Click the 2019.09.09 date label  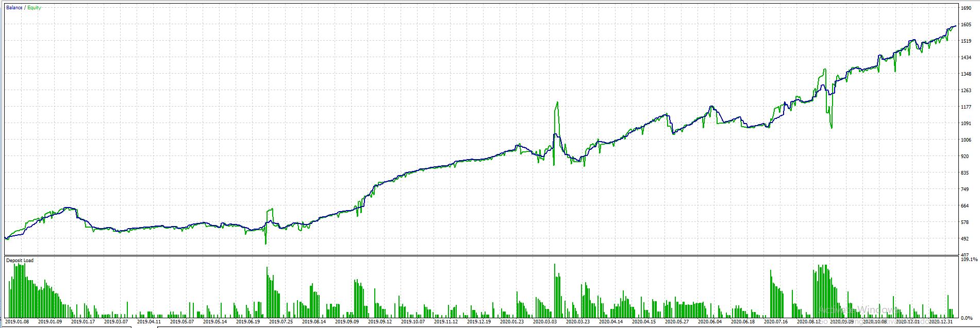click(x=346, y=322)
